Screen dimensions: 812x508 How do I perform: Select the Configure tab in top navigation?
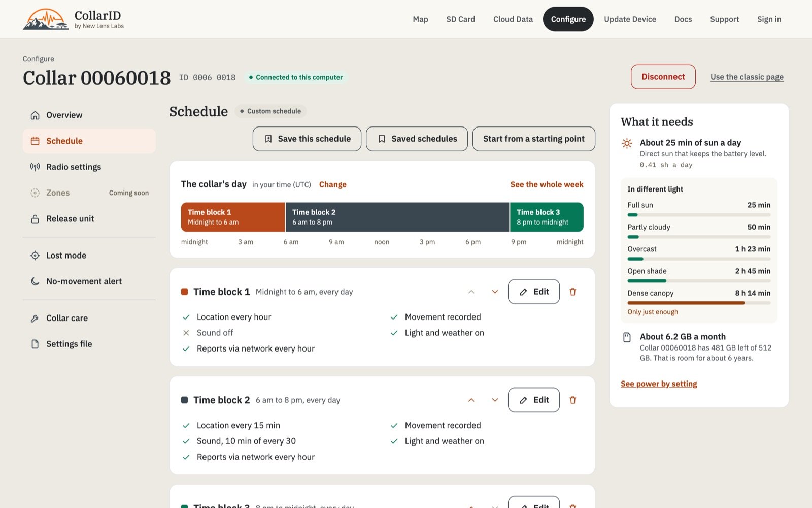pos(568,19)
